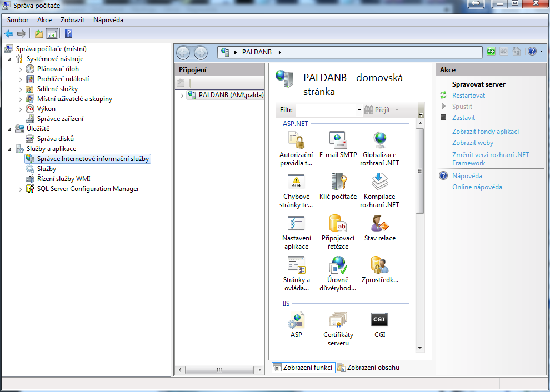Click the Up one level folder icon
The image size is (550, 392).
pyautogui.click(x=38, y=34)
